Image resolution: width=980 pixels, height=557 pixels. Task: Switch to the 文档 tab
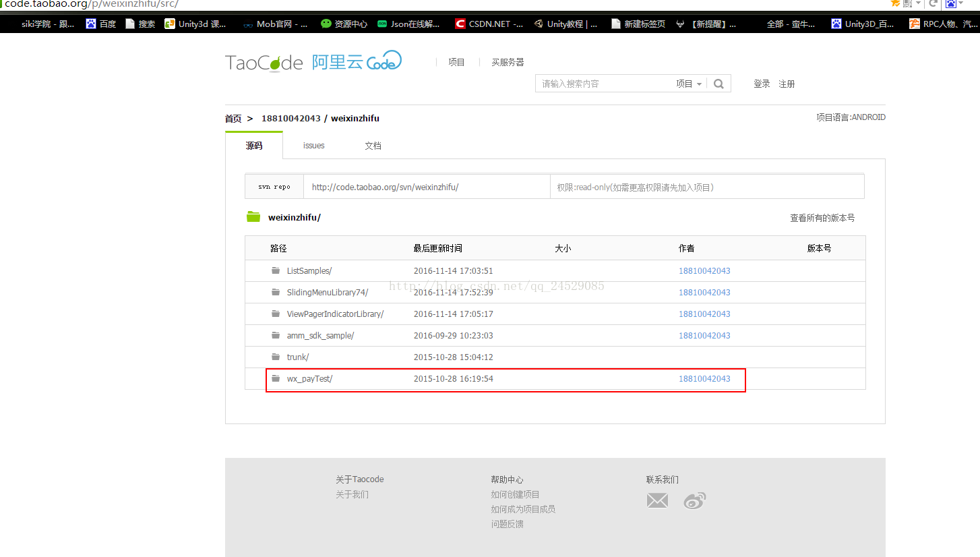pyautogui.click(x=373, y=146)
